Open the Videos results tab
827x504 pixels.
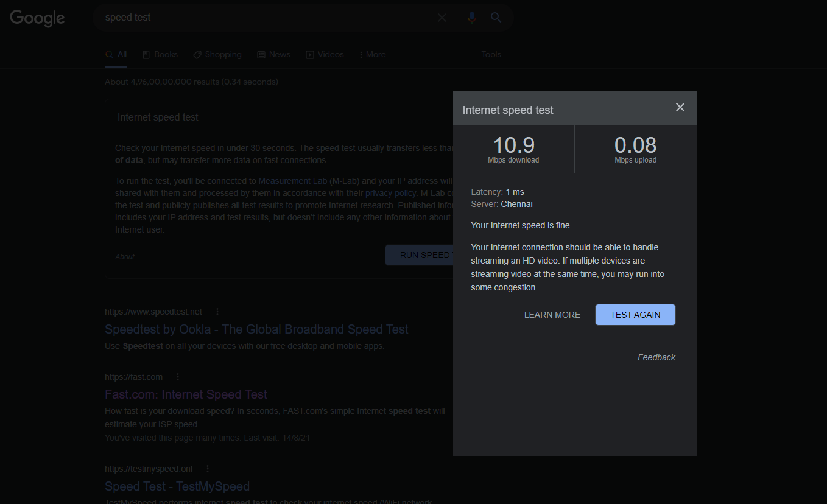pyautogui.click(x=325, y=55)
